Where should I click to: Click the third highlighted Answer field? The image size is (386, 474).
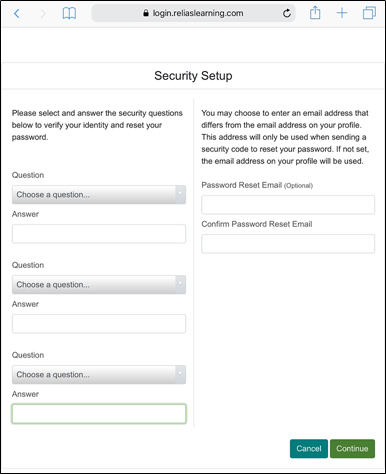pos(99,414)
